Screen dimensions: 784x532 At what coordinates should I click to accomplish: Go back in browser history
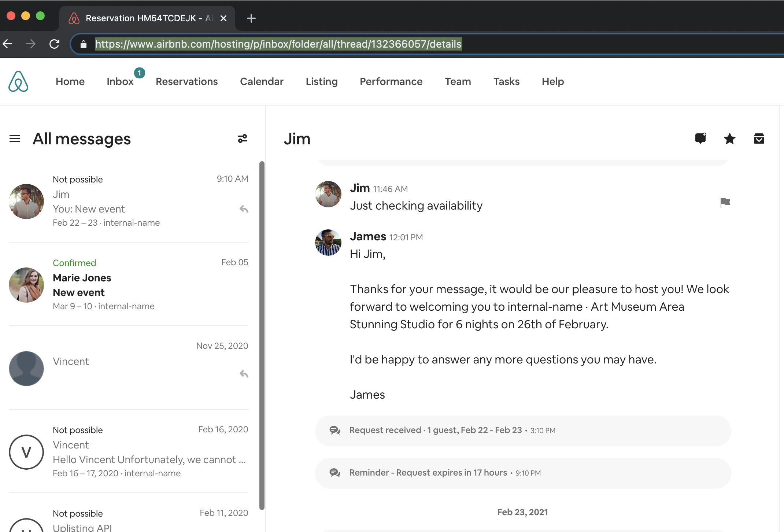[x=8, y=44]
